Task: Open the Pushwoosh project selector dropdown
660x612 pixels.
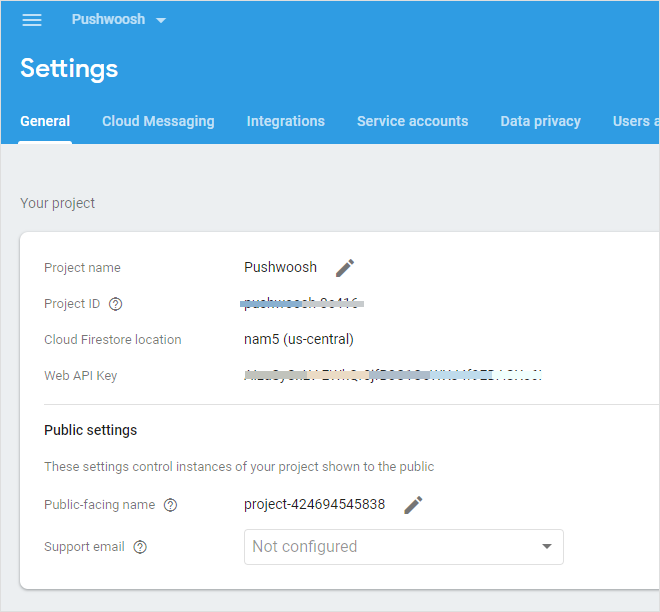Action: (x=118, y=20)
